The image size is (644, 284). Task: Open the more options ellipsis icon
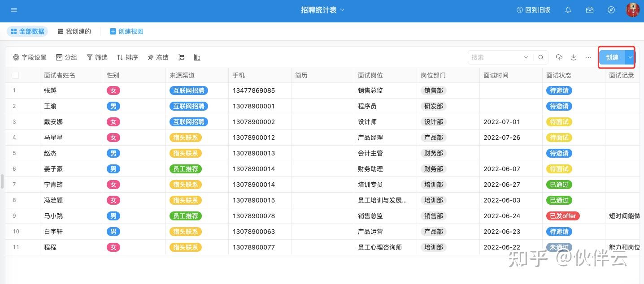tap(588, 57)
